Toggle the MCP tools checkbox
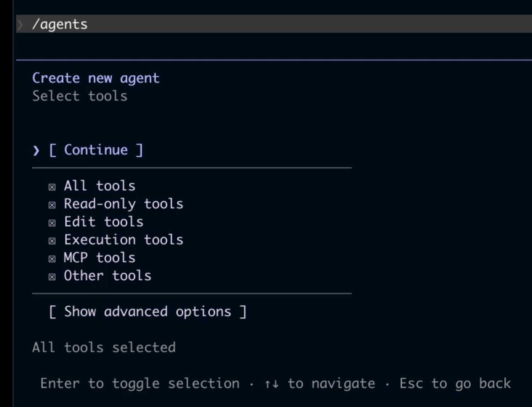The image size is (532, 407). [x=52, y=259]
